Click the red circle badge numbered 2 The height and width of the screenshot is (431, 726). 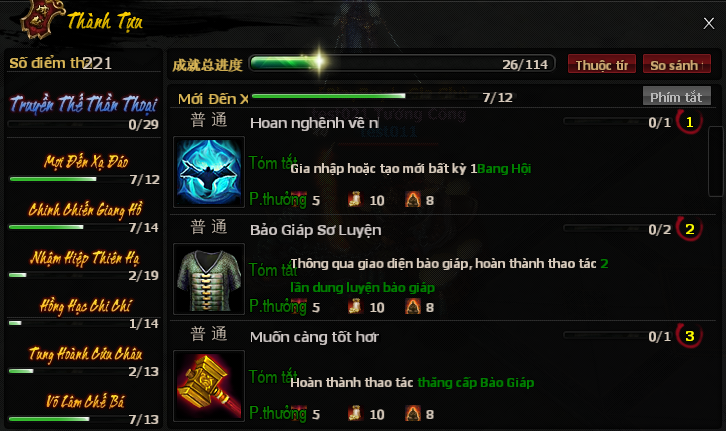click(689, 229)
